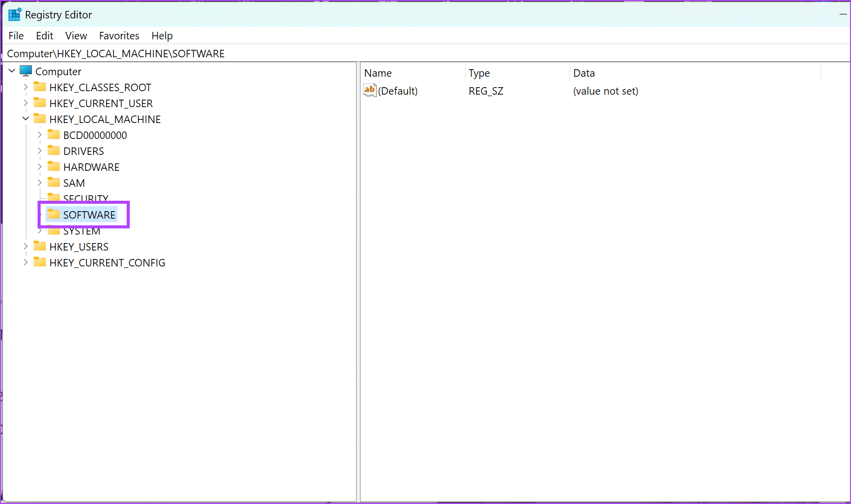Select the SAM key
Viewport: 851px width, 504px height.
tap(74, 183)
